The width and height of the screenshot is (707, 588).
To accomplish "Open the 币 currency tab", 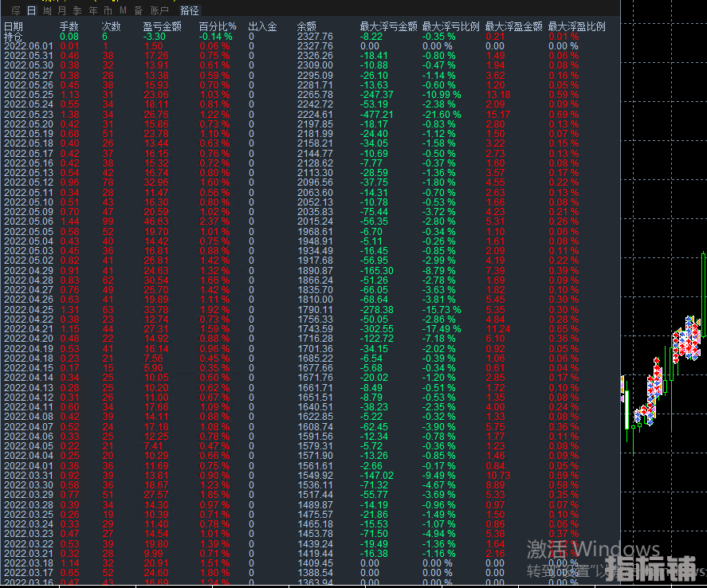I will (x=108, y=11).
